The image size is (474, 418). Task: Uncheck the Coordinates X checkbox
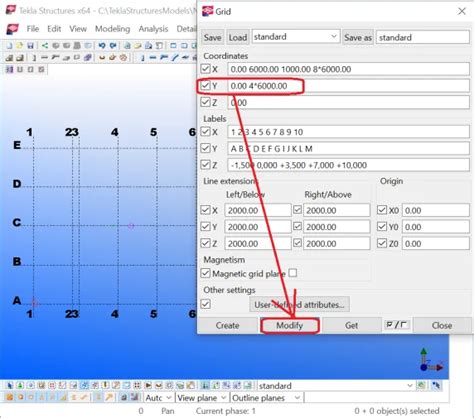[x=205, y=69]
